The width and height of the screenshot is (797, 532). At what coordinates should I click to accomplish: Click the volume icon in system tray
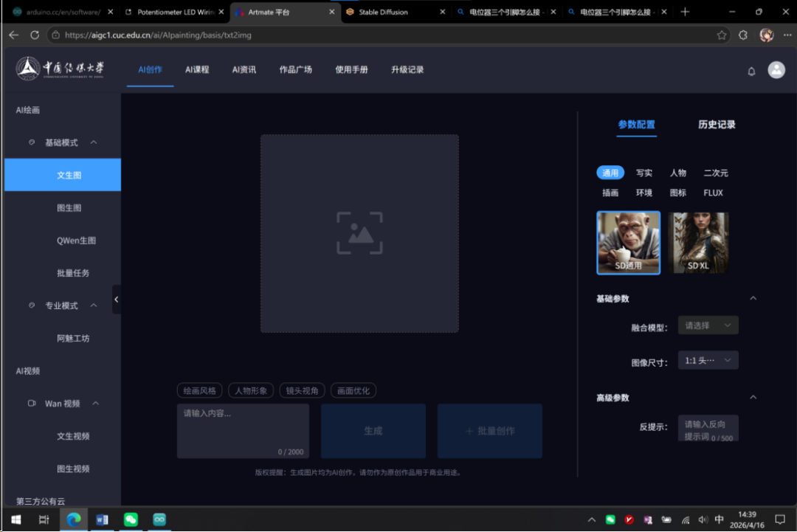click(703, 519)
